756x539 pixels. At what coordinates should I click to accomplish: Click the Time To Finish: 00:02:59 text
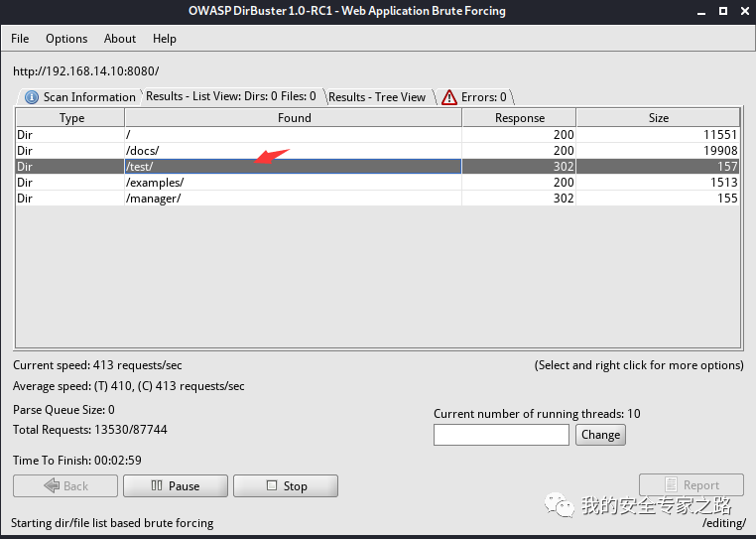[77, 461]
